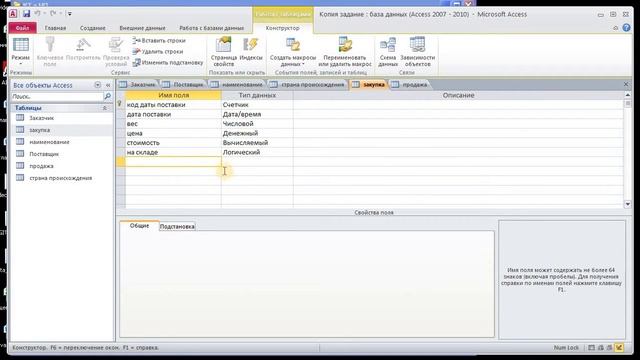The image size is (640, 360).
Task: Select the key field row selector
Action: point(120,104)
